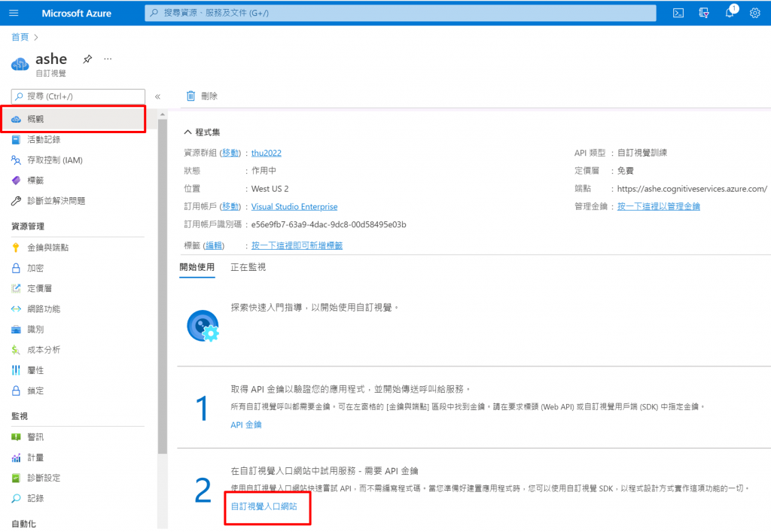Open 成本分析 in the sidebar

coord(44,350)
